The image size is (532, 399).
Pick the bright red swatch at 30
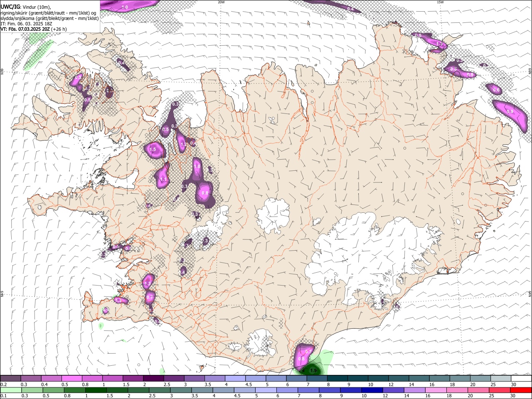(520, 390)
